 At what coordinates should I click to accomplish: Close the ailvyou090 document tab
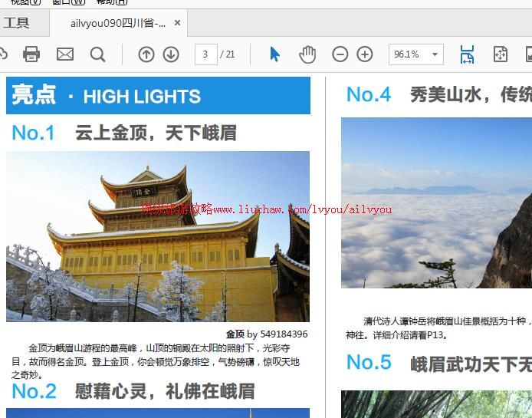[x=178, y=23]
